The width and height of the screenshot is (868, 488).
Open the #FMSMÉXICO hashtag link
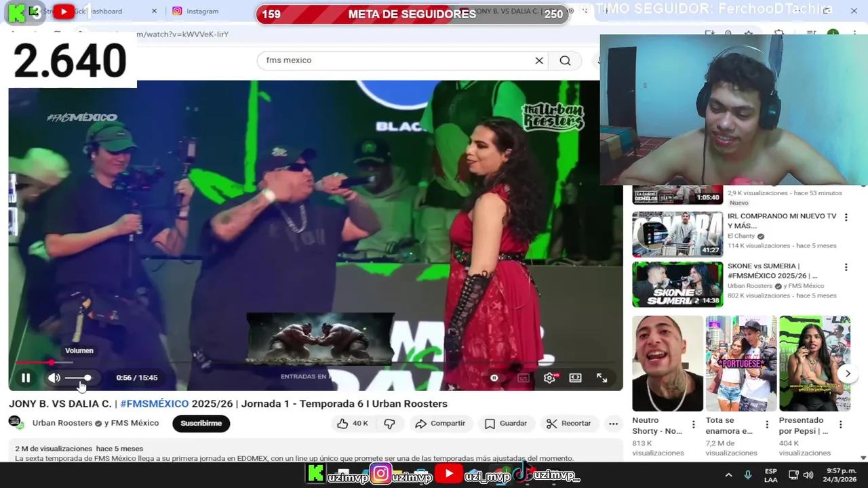click(155, 404)
